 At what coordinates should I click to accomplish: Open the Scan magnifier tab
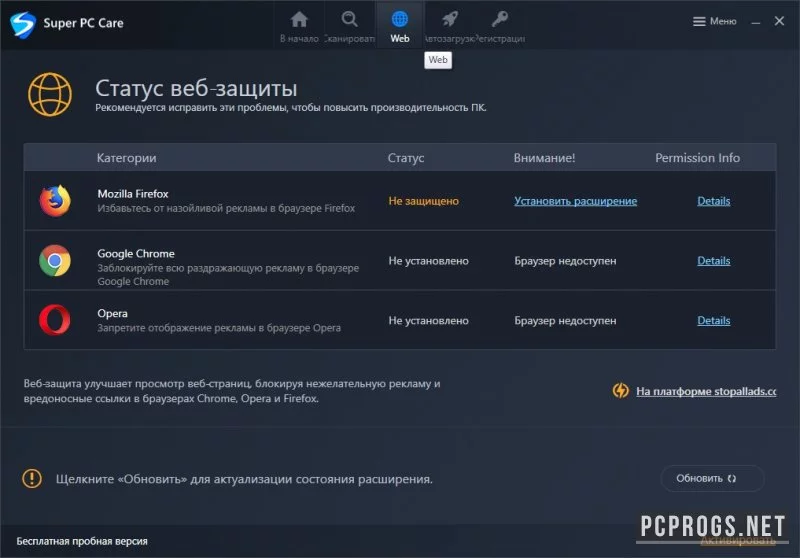pos(349,20)
